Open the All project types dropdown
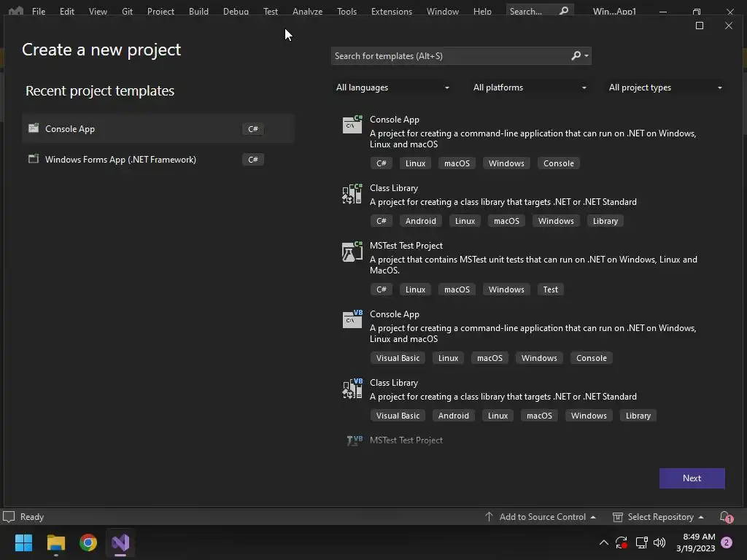The height and width of the screenshot is (560, 747). [x=665, y=87]
